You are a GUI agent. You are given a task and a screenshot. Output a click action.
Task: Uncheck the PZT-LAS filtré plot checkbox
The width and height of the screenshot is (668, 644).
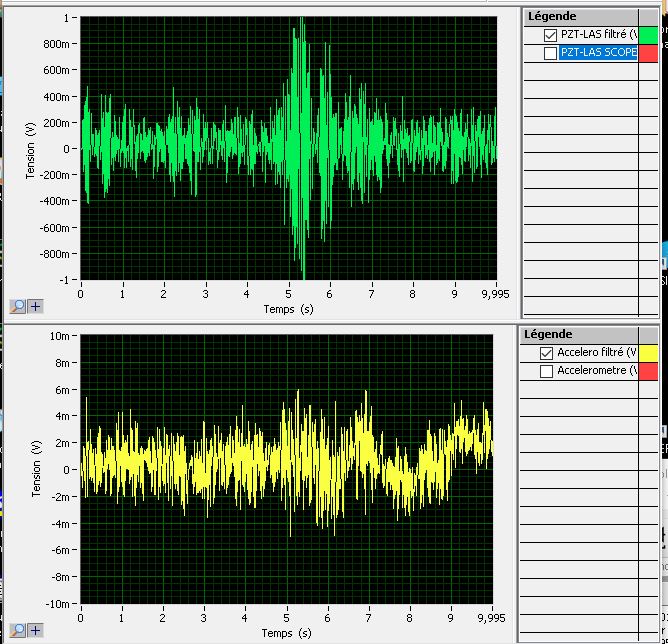(550, 35)
